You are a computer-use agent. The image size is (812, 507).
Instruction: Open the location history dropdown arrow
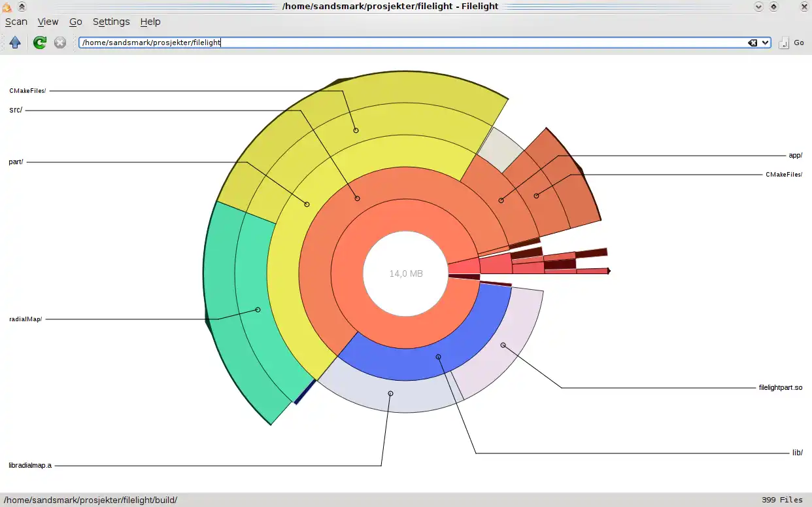coord(765,43)
